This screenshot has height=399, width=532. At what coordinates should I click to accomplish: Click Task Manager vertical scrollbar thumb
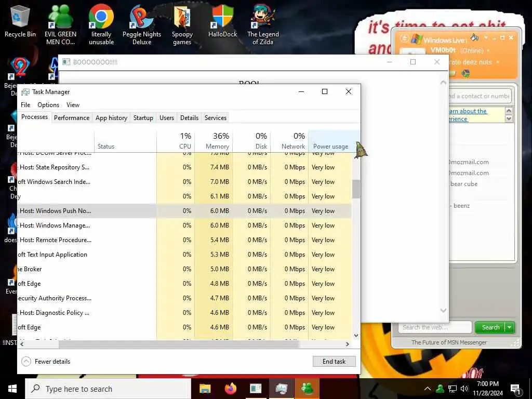(356, 189)
